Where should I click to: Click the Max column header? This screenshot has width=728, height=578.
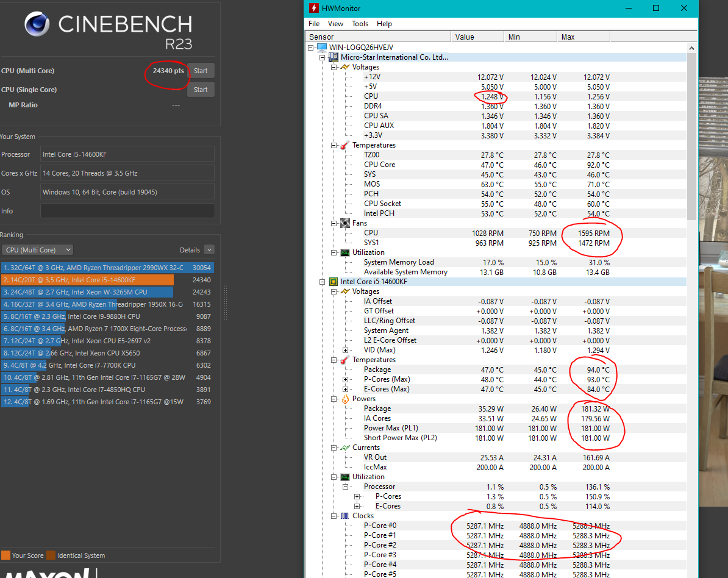(583, 37)
